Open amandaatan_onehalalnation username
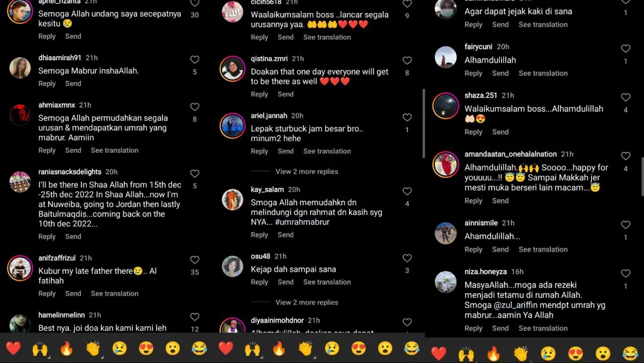Viewport: 644px width, 363px height. pos(511,154)
